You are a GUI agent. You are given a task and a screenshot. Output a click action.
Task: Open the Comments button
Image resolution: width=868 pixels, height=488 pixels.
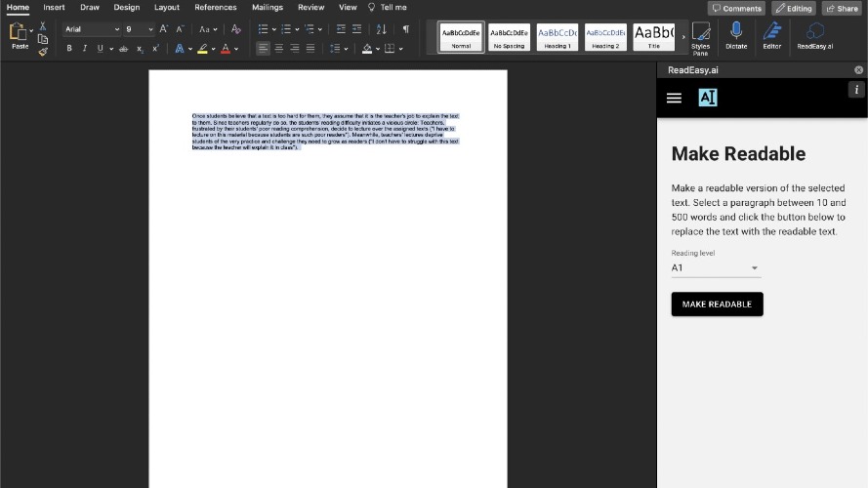pos(736,9)
